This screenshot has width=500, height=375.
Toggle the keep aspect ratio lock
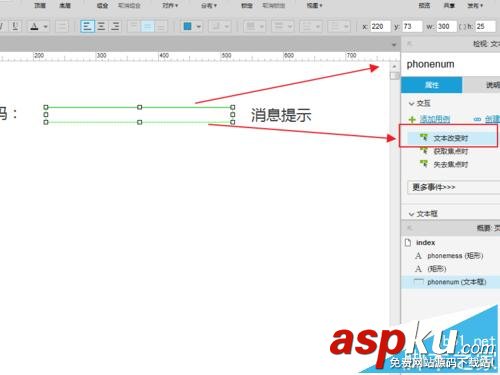[x=462, y=26]
